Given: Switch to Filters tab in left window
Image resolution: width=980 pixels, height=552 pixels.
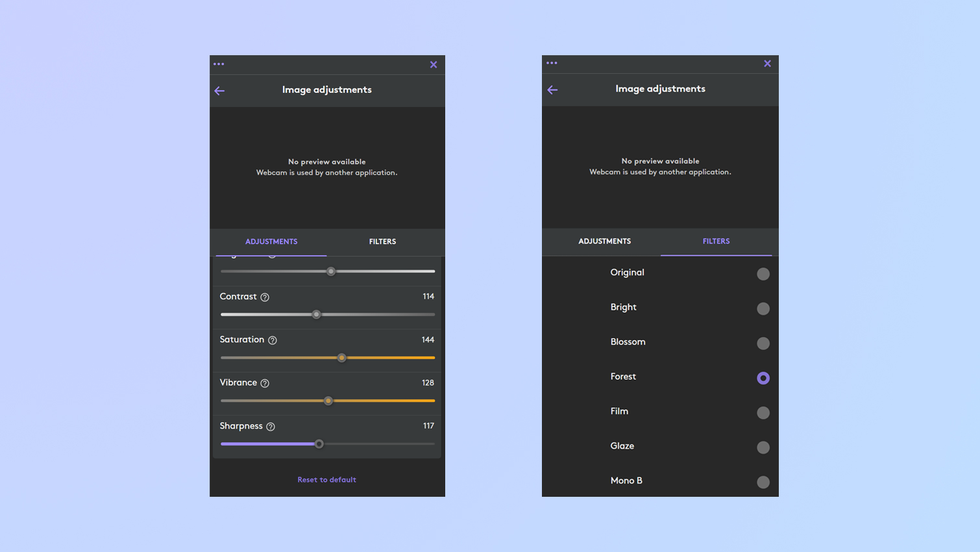Looking at the screenshot, I should tap(382, 242).
